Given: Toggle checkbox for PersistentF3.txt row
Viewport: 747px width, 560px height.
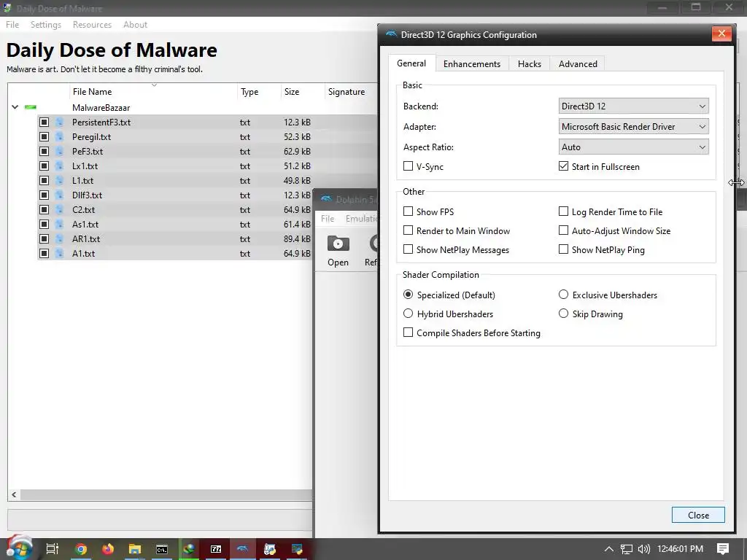Looking at the screenshot, I should pos(44,122).
